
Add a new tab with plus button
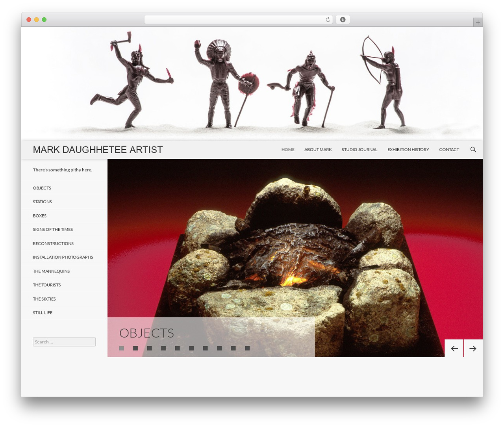pos(478,22)
